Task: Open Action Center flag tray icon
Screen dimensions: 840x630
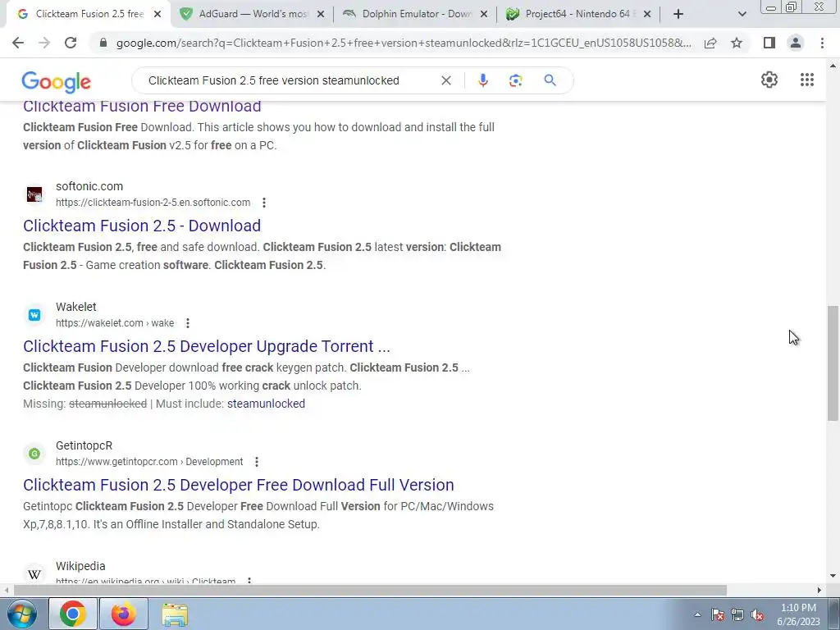Action: [x=717, y=614]
